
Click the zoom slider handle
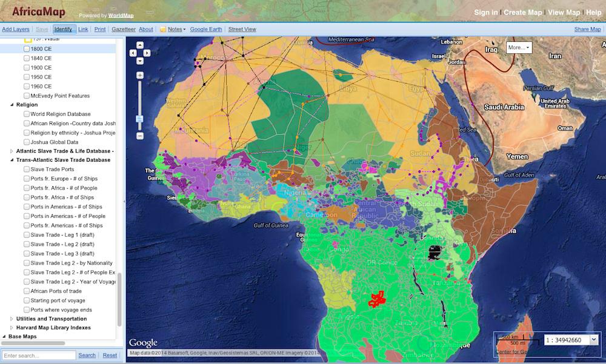(139, 119)
